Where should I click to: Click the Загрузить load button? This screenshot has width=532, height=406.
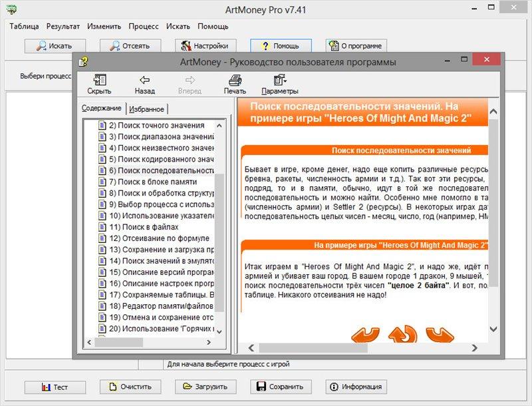tap(205, 387)
